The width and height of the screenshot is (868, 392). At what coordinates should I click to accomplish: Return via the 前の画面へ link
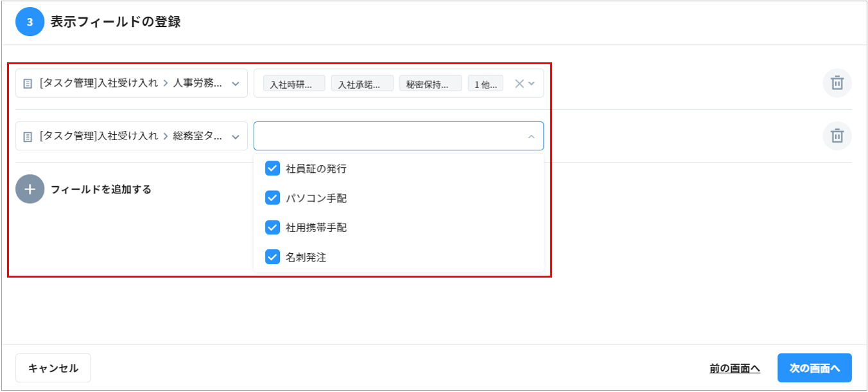click(734, 368)
